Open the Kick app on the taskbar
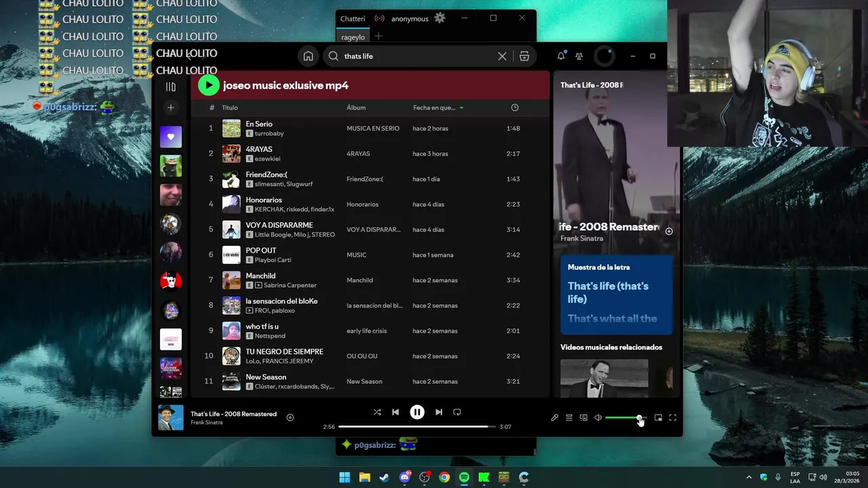This screenshot has width=868, height=488. point(484,477)
